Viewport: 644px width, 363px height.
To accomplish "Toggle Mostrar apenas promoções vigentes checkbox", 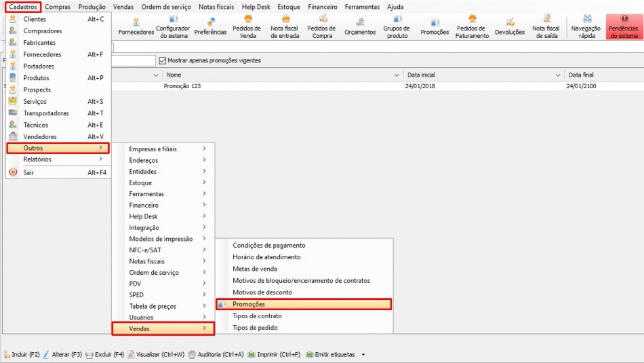I will pos(162,60).
